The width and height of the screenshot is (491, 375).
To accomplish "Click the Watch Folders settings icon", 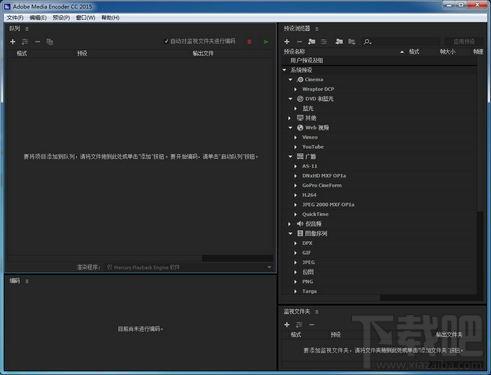I will point(299,325).
